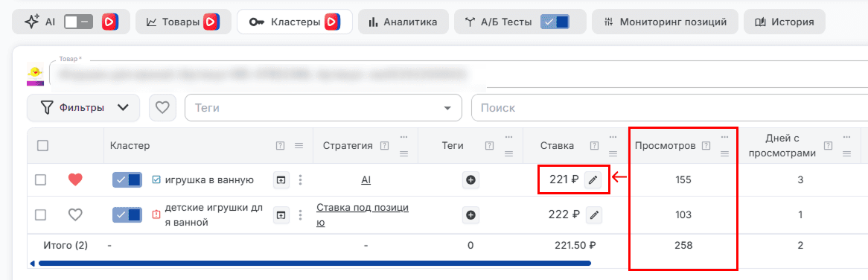Open детские игрушки для ванной cluster window icon
Viewport: 868px width, 280px height.
[x=281, y=214]
